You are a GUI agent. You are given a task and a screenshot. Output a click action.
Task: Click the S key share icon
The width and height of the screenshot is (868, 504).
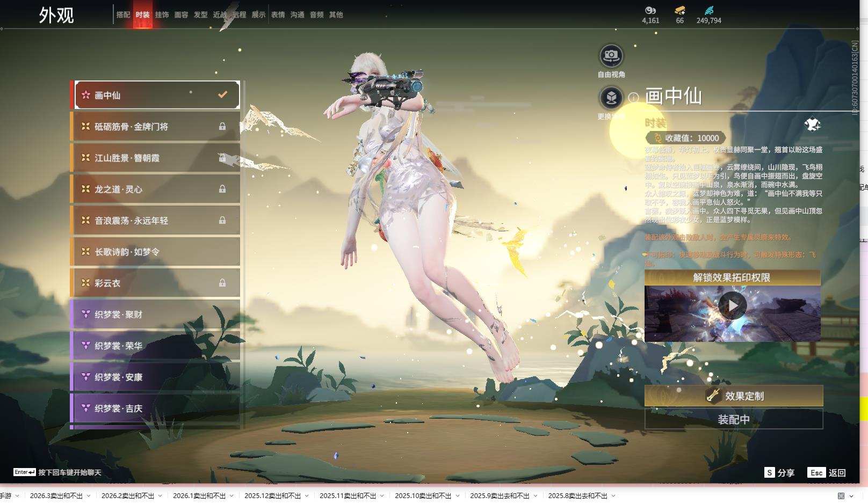[770, 472]
